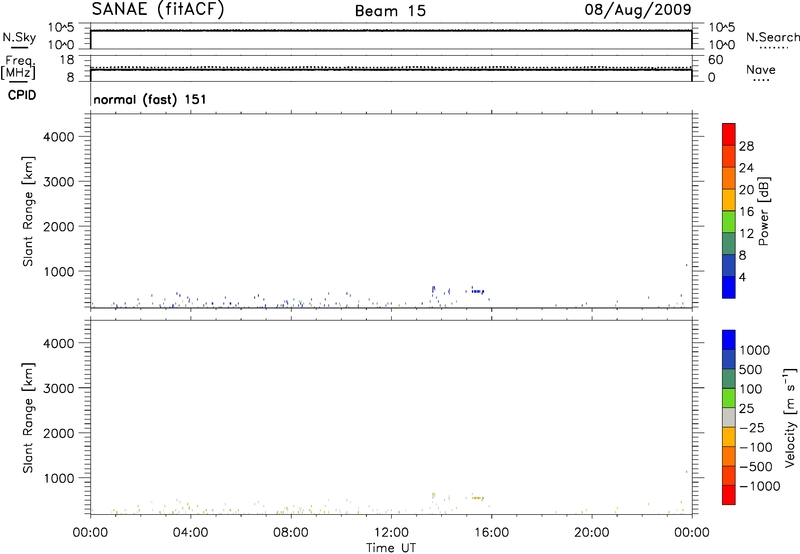Click the Nave legend label

760,70
